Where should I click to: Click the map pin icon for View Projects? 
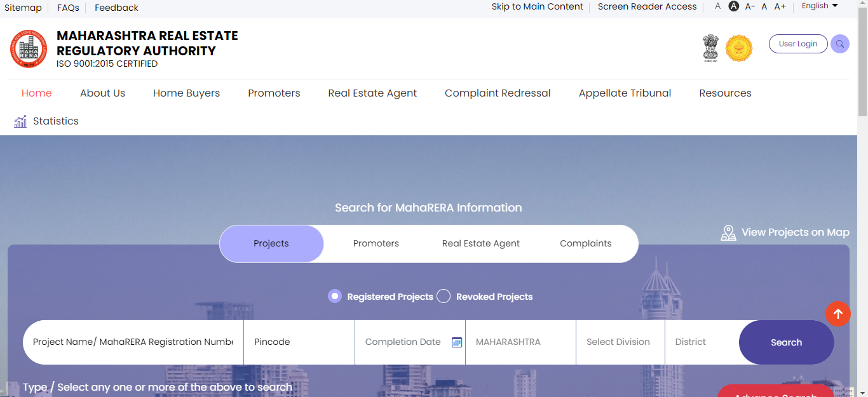[728, 232]
